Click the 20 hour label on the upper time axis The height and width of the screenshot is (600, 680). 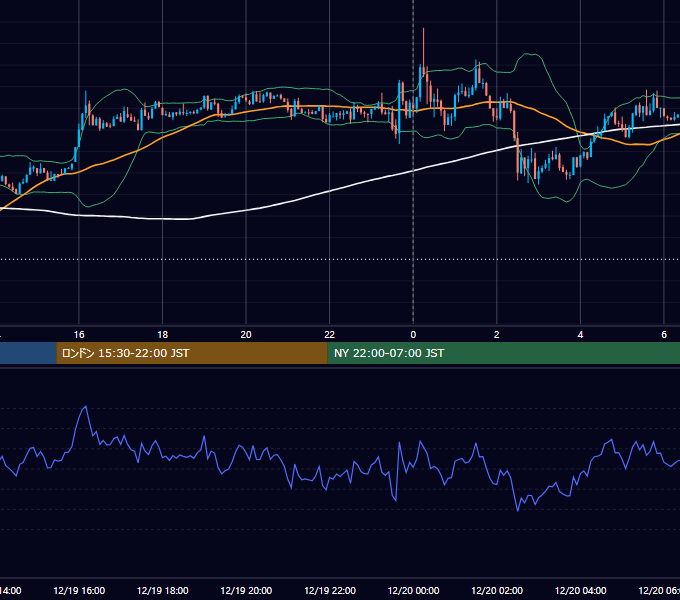point(246,335)
